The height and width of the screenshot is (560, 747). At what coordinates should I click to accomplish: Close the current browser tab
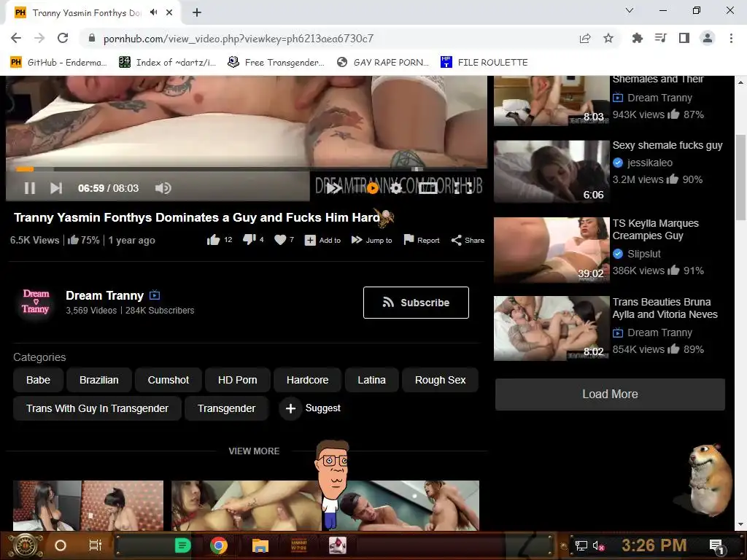click(169, 13)
